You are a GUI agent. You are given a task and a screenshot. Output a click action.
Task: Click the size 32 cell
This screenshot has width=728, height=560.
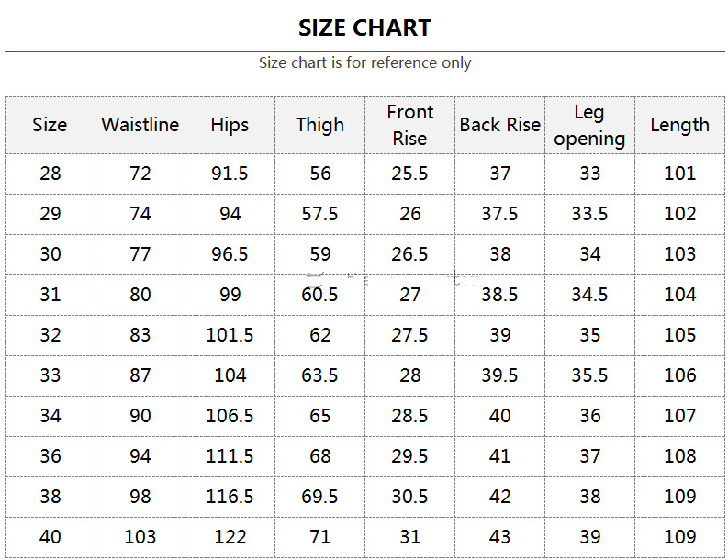50,335
